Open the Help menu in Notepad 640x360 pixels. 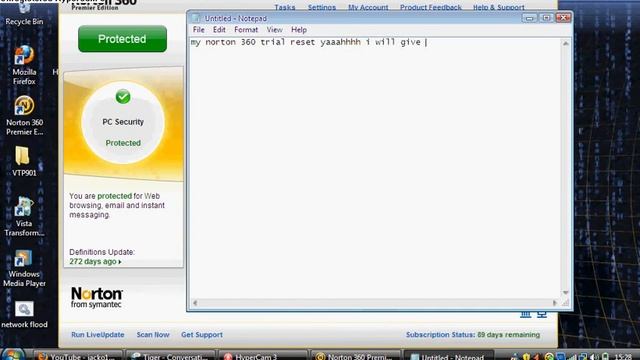299,30
